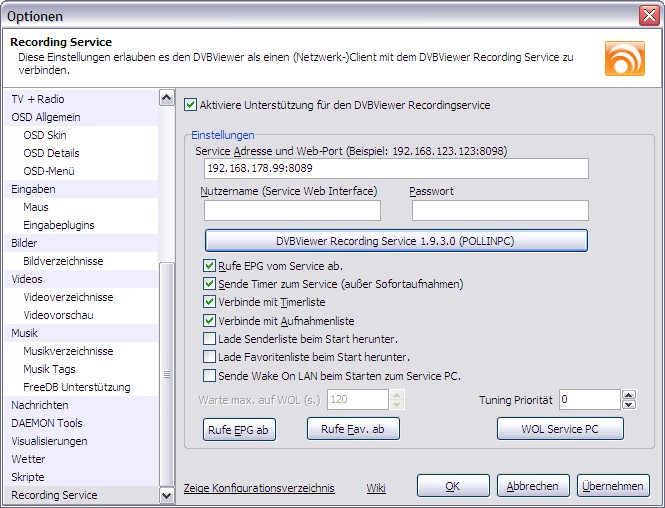665x508 pixels.
Task: Click the Service Adresse und Web-Port field
Action: (x=395, y=168)
